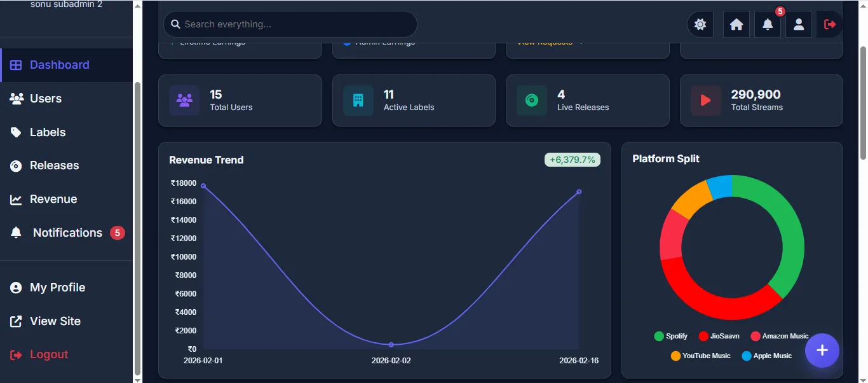Click the blue Apple Music donut segment

[x=721, y=186]
